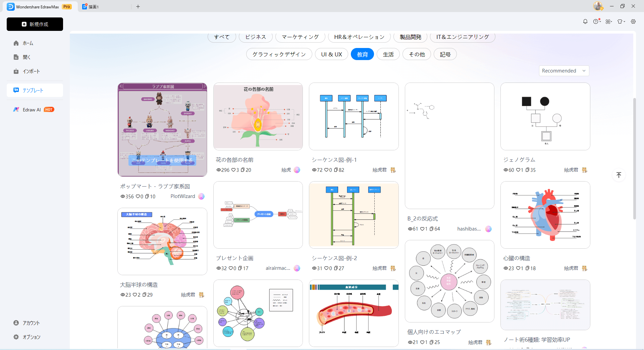Viewport: 644px width, 350px height.
Task: Click the back-to-top arrow button
Action: pos(619,175)
